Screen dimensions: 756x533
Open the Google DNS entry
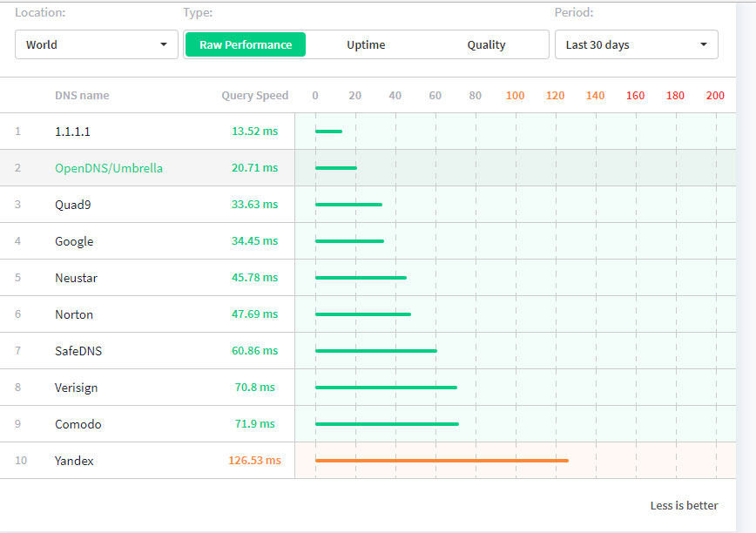pos(74,241)
